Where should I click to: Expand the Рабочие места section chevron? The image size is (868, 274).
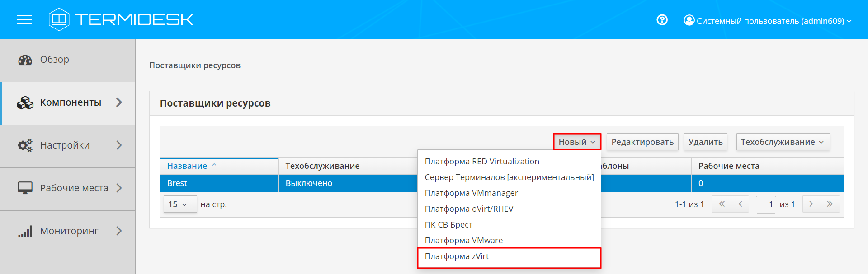(x=119, y=188)
